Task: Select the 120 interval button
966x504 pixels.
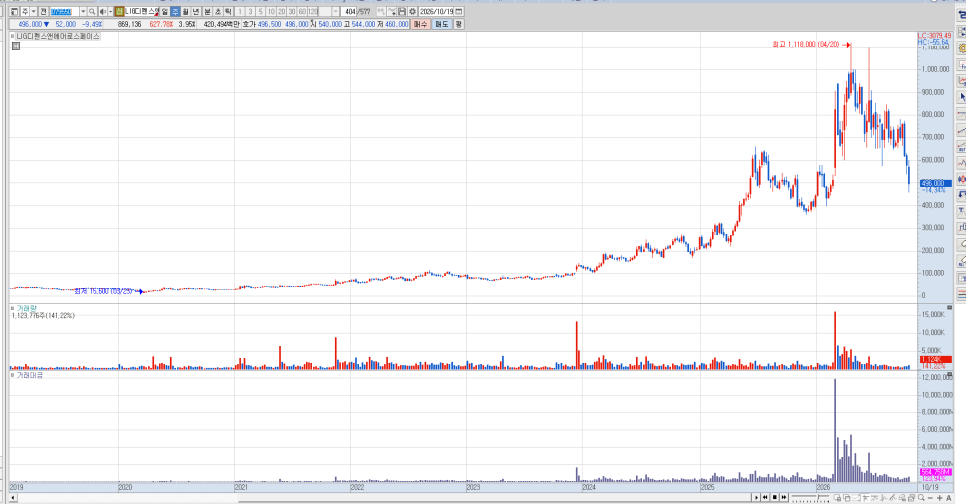Action: pyautogui.click(x=312, y=11)
